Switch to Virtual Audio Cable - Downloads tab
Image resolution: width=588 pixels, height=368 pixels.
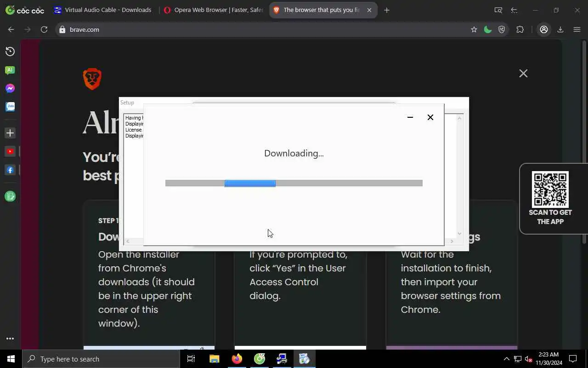[103, 10]
